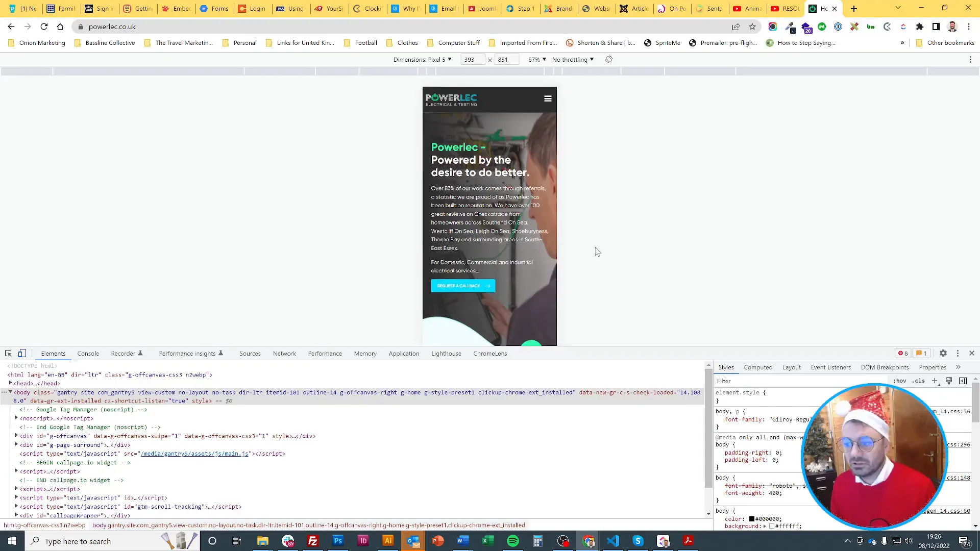
Task: Click the white #ffffff background swatch
Action: (x=772, y=526)
